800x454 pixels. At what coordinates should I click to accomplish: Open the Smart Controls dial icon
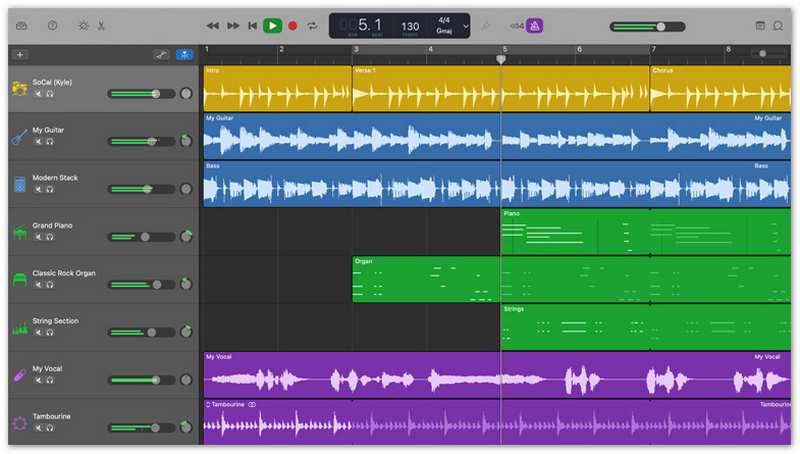point(83,25)
